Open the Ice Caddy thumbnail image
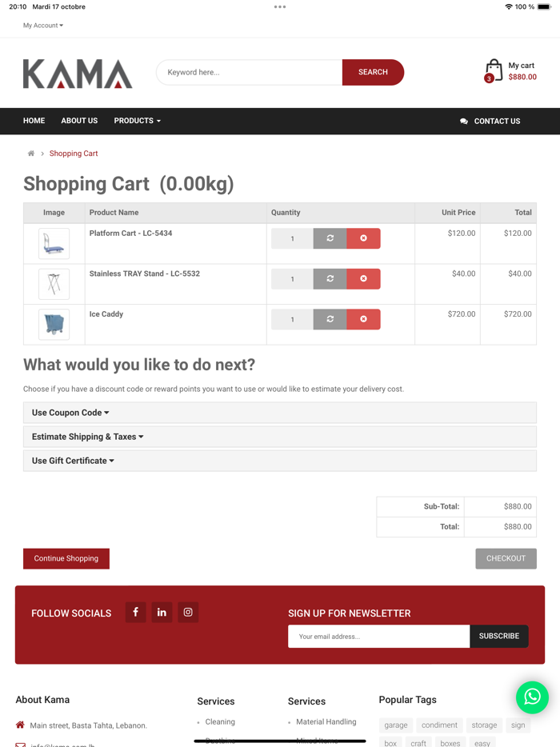 [x=54, y=325]
